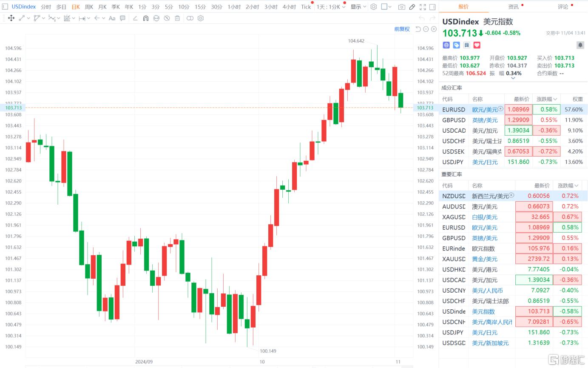Switch to the 15分 timeframe

200,7
